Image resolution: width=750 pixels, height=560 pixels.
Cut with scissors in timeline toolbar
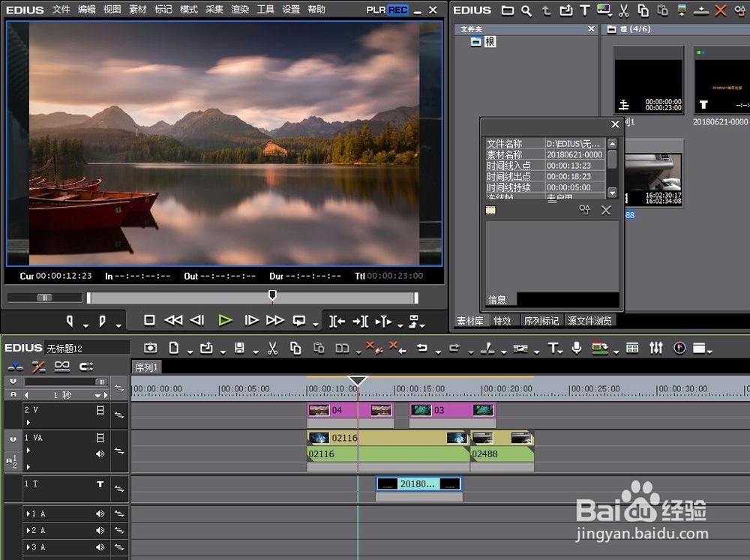pyautogui.click(x=272, y=348)
